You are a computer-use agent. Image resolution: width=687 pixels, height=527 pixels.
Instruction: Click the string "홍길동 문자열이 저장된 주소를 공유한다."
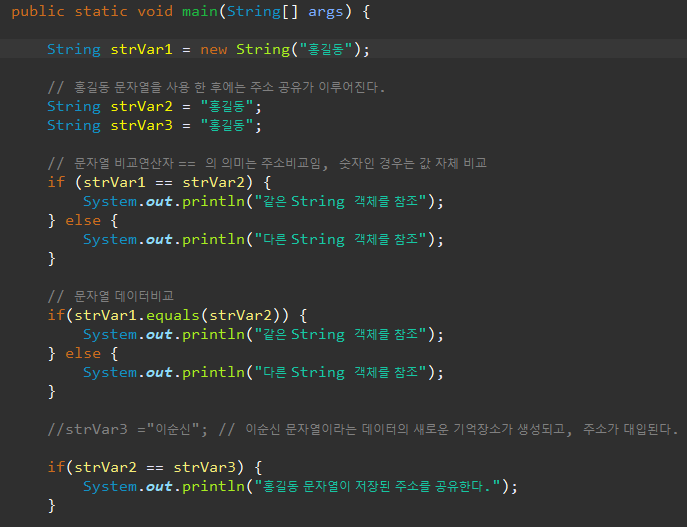[378, 486]
